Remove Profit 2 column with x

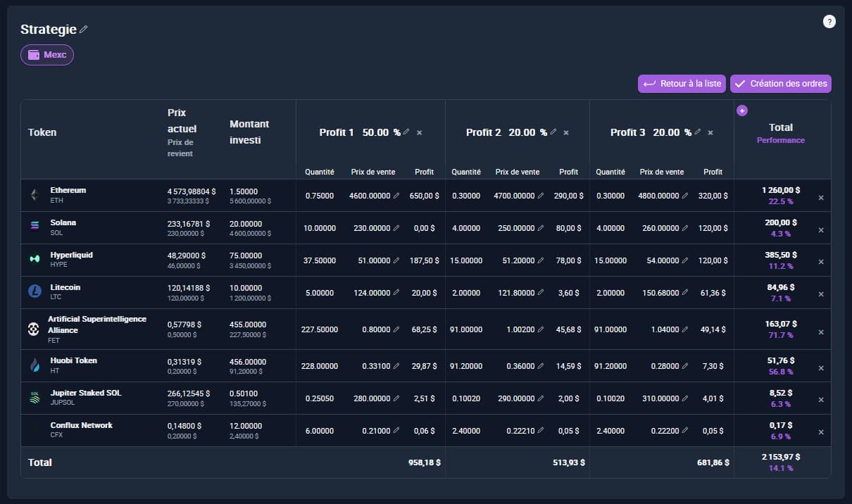click(x=566, y=132)
